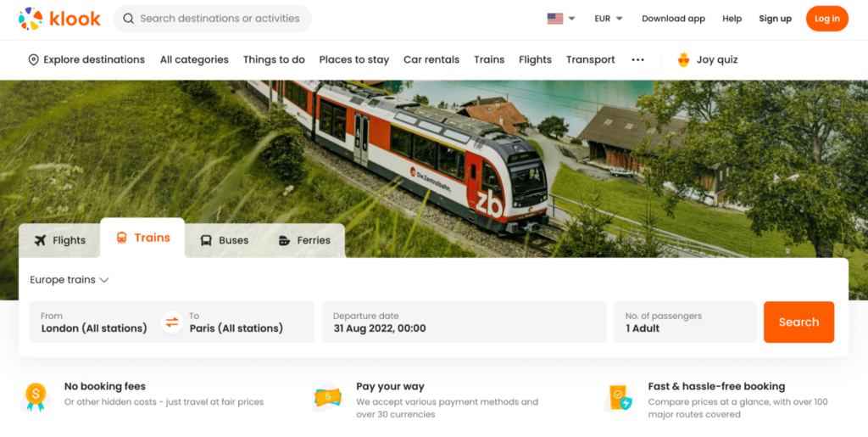Click the Joy quiz emoji icon
This screenshot has width=868, height=437.
pos(683,60)
